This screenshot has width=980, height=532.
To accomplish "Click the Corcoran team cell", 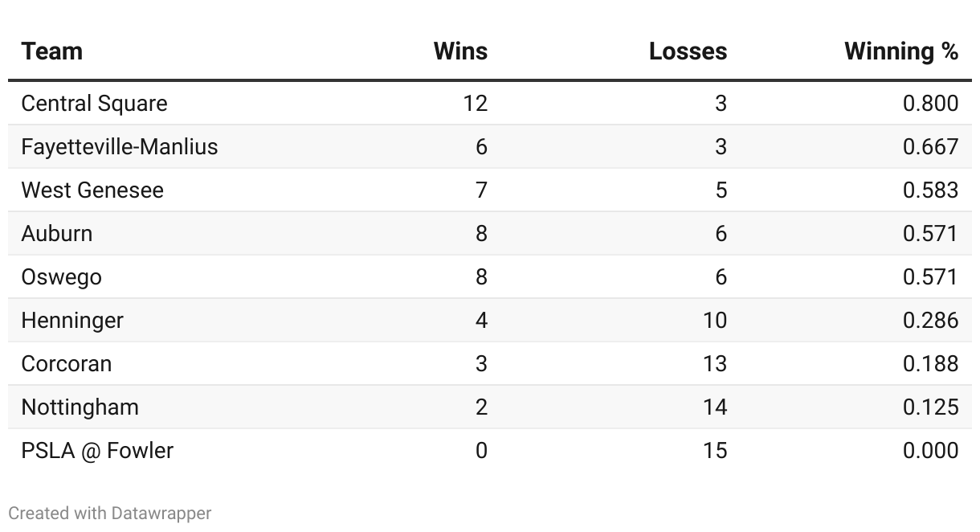I will (x=67, y=363).
